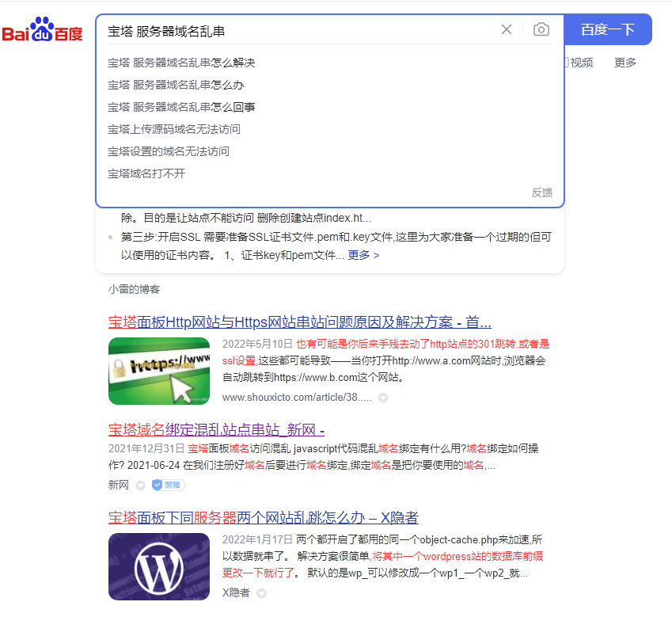Viewport: 672px width, 617px height.
Task: Switch to the 视频 tab
Action: point(582,63)
